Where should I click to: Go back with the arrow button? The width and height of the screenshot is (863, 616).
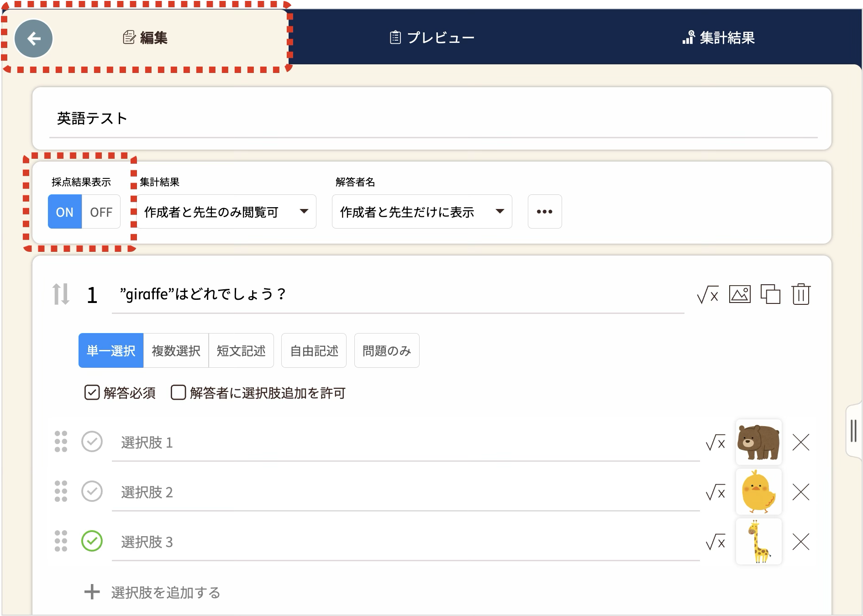pos(34,39)
